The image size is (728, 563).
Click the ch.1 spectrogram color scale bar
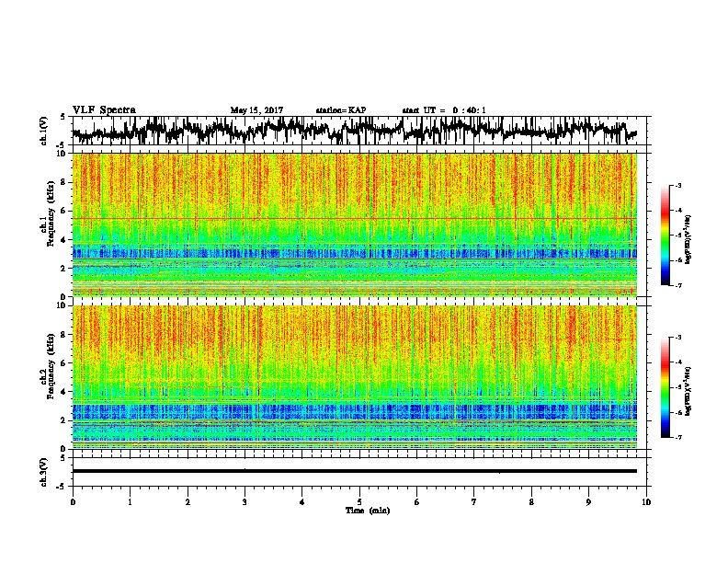665,236
